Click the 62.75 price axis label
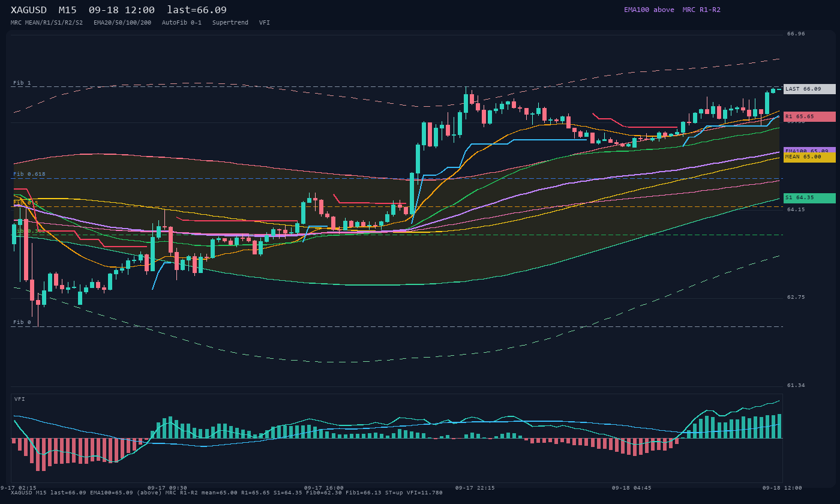 click(x=796, y=297)
